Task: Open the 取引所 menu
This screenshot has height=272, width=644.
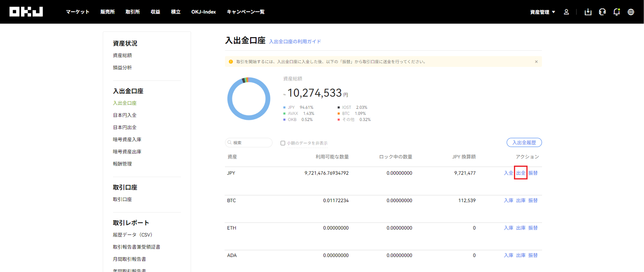Action: click(133, 12)
